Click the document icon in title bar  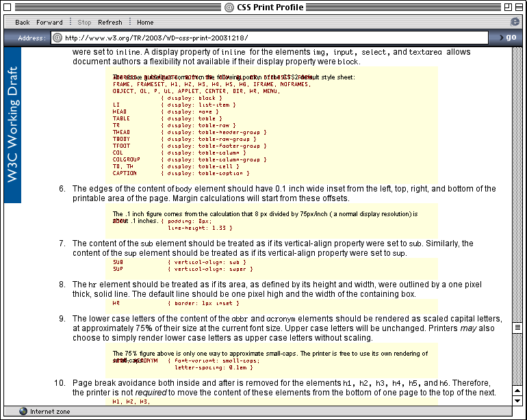coord(231,8)
